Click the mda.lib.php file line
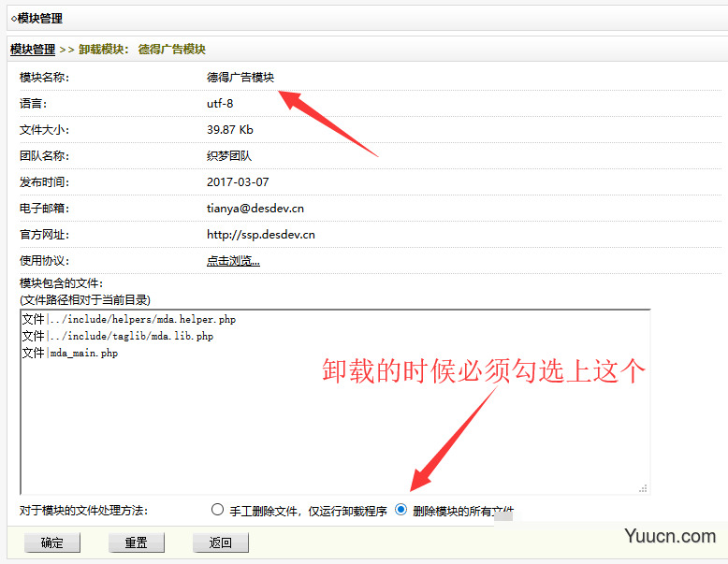This screenshot has width=728, height=564. click(117, 336)
